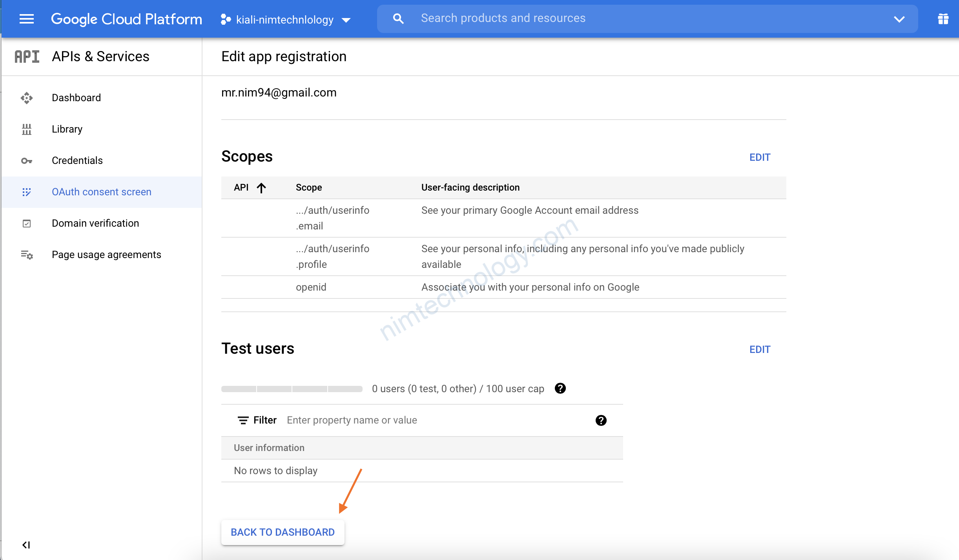Open help icon beside 100 user cap
Viewport: 959px width, 560px height.
click(560, 388)
